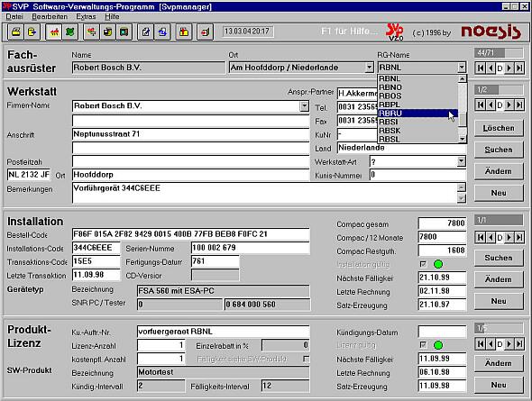Click the pencil-on-document edit toolbar icon
The height and width of the screenshot is (401, 532).
(x=145, y=32)
